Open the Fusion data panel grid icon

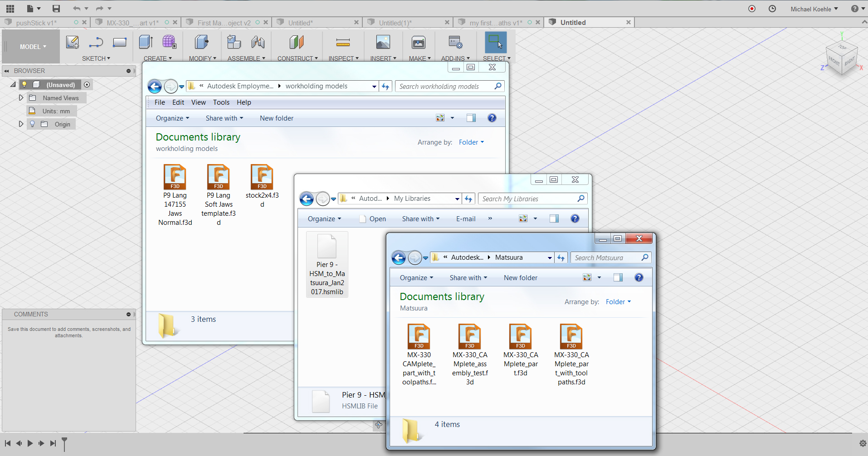click(x=10, y=9)
